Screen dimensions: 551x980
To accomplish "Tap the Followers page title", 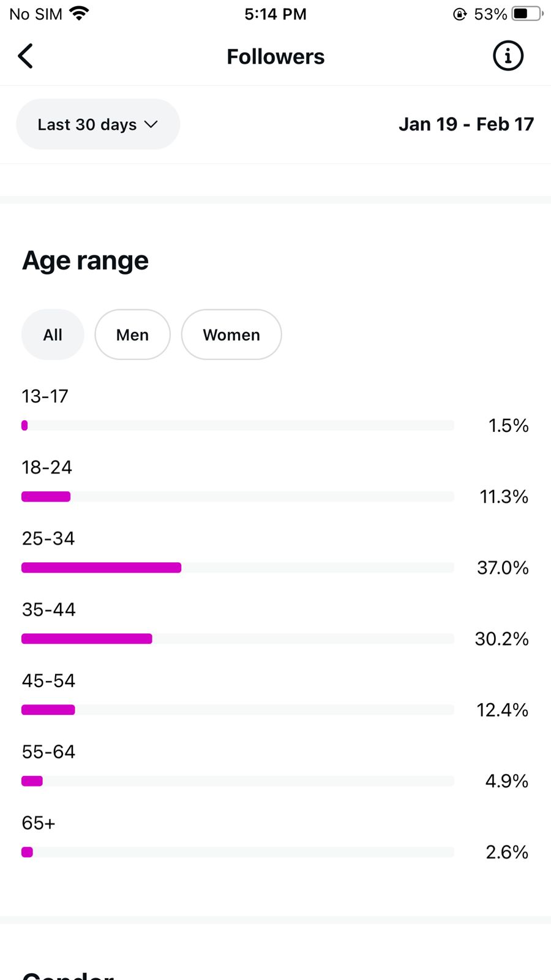I will coord(275,57).
